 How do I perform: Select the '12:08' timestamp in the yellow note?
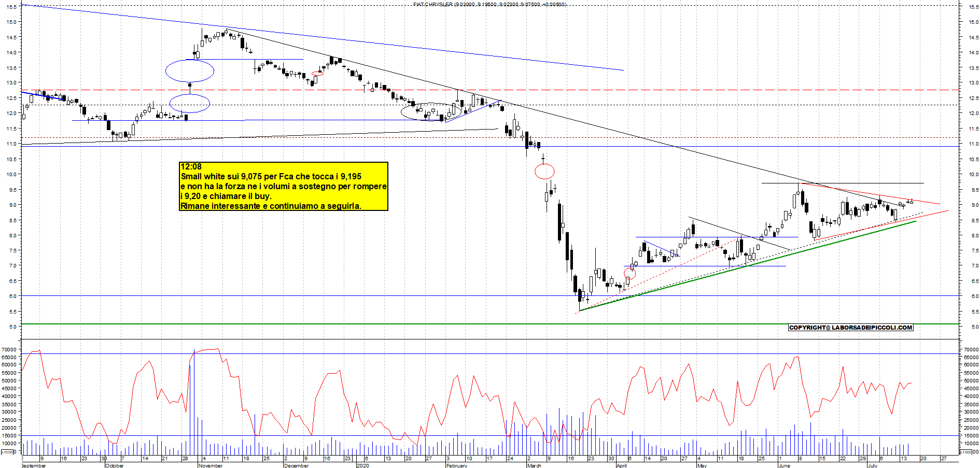click(x=191, y=167)
